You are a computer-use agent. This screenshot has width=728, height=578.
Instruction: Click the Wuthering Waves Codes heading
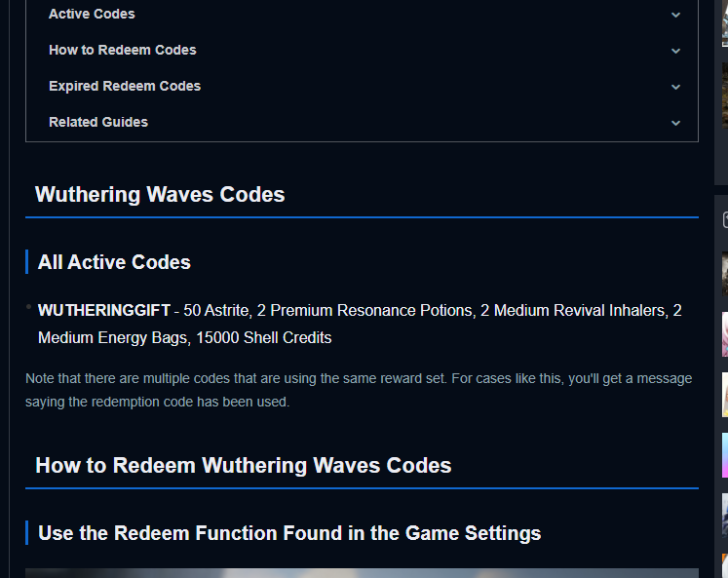click(160, 194)
